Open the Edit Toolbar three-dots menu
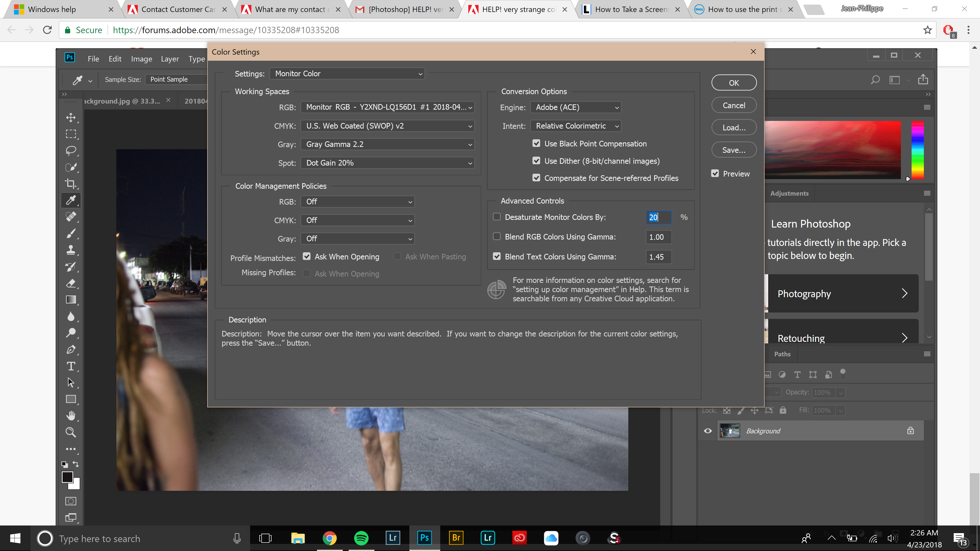980x551 pixels. point(71,449)
